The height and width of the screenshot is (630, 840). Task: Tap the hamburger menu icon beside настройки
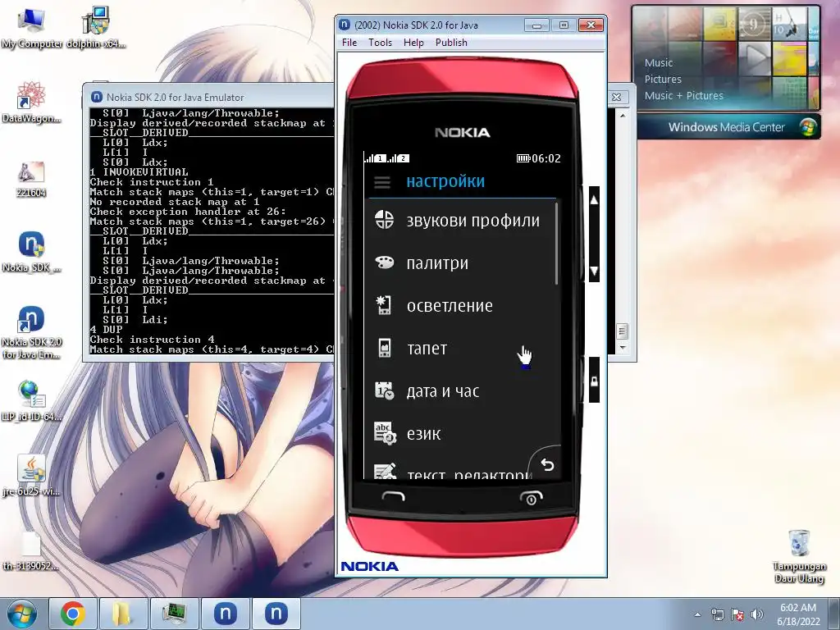pos(382,183)
